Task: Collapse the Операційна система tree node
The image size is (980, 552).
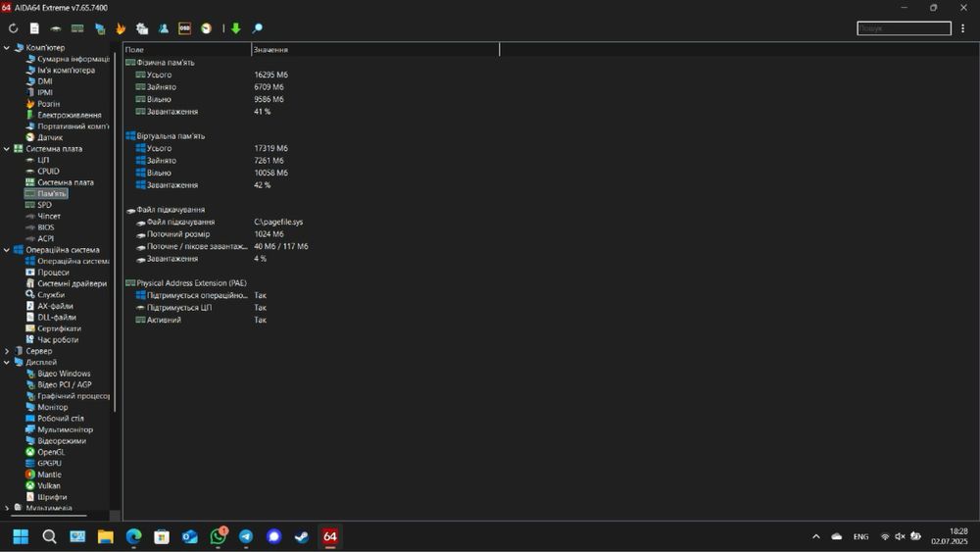Action: coord(6,250)
